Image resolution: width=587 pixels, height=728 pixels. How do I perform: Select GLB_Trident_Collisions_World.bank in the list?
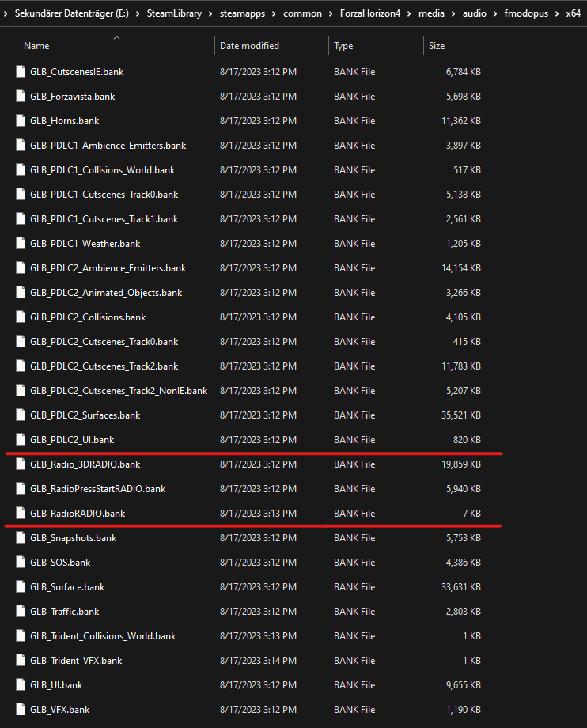tap(103, 636)
